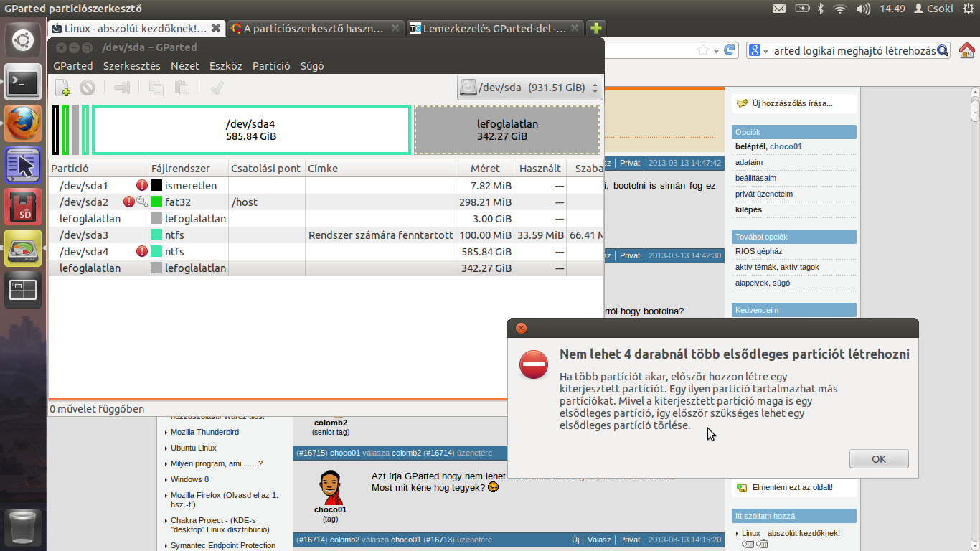Reload the page with the Firefox refresh icon
The width and height of the screenshot is (980, 551).
coord(730,50)
